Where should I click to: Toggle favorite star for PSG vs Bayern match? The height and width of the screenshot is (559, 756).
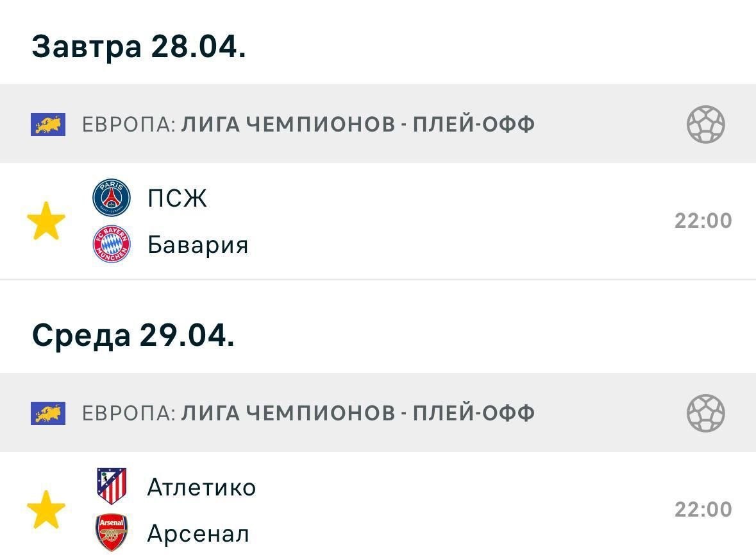[x=46, y=221]
